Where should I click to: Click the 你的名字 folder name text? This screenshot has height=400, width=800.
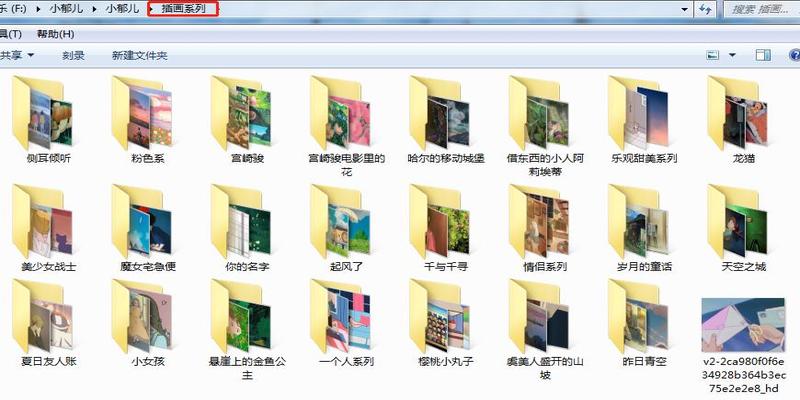coord(247,266)
